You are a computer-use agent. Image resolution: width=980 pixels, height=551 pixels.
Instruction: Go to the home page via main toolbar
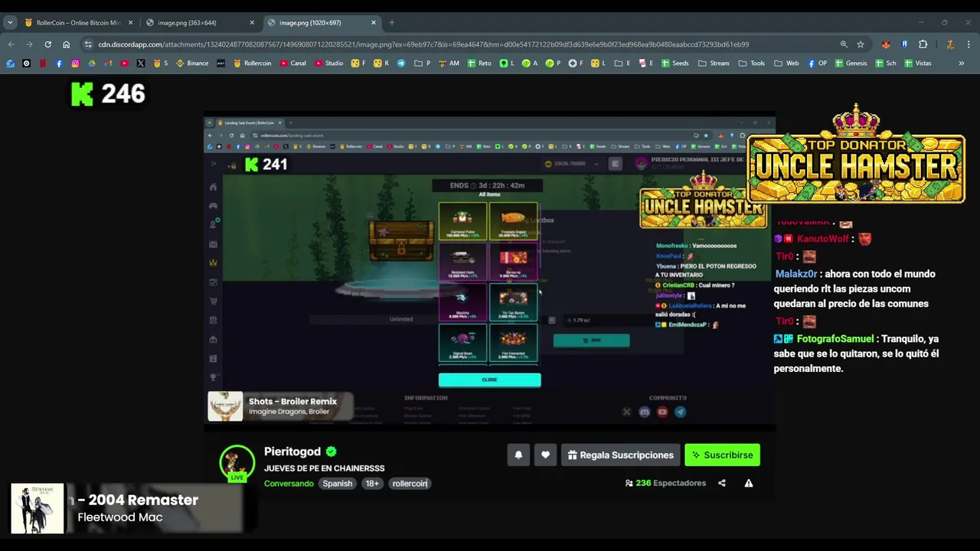click(66, 44)
